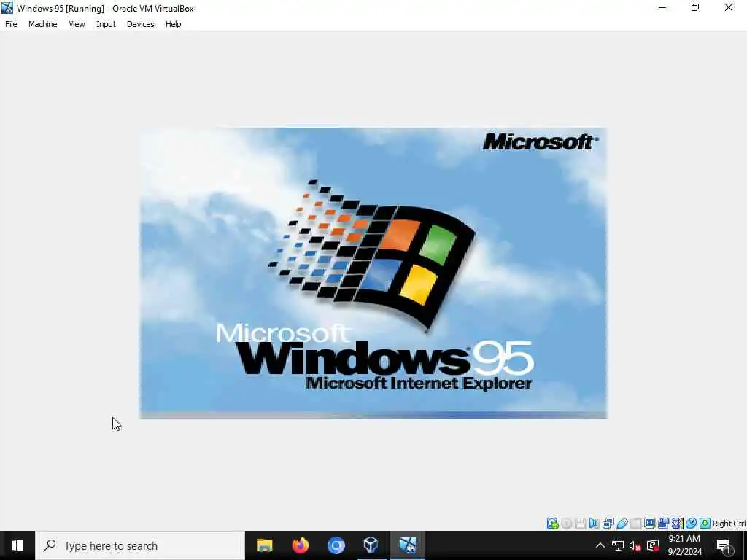The height and width of the screenshot is (560, 747).
Task: Click the VirtualBox window title bar icon
Action: pos(7,8)
